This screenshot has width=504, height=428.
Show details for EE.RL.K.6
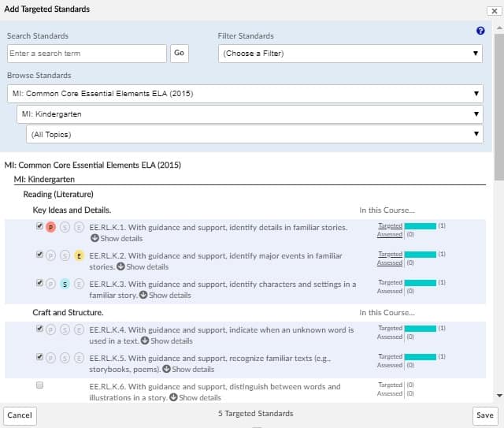pyautogui.click(x=195, y=397)
